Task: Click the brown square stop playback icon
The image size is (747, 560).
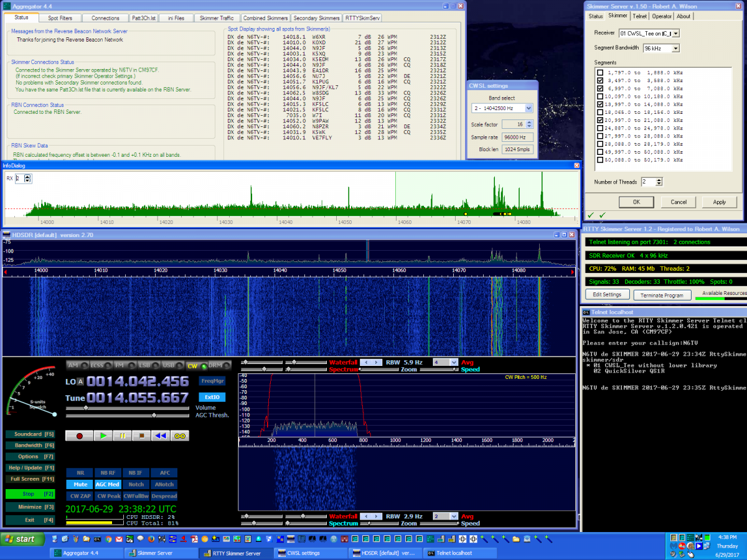Action: pyautogui.click(x=141, y=436)
